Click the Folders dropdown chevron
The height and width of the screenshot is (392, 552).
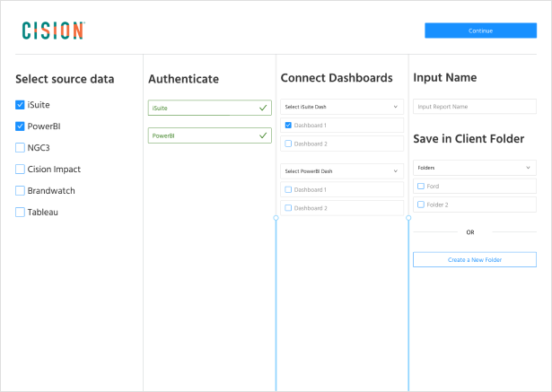pyautogui.click(x=528, y=168)
